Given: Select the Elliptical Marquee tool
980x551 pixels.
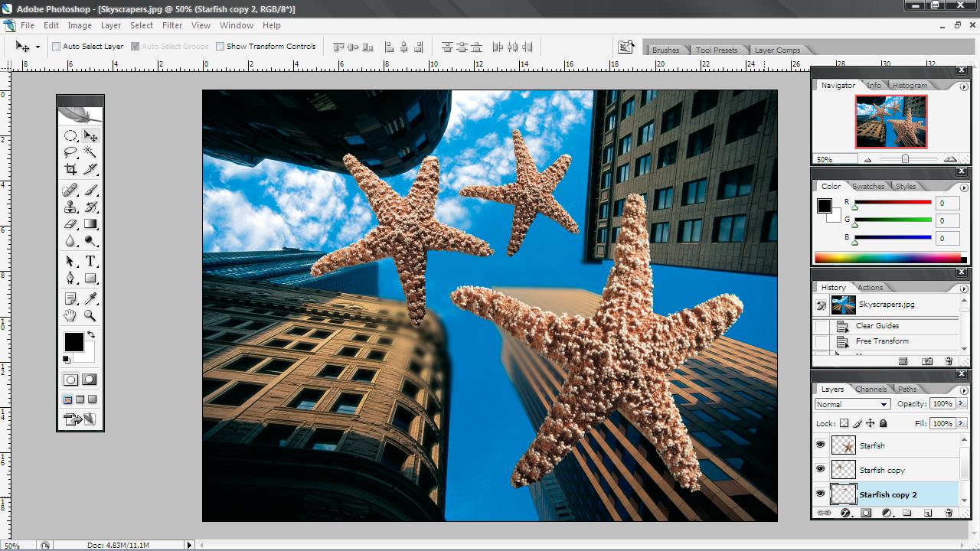Looking at the screenshot, I should click(x=70, y=136).
